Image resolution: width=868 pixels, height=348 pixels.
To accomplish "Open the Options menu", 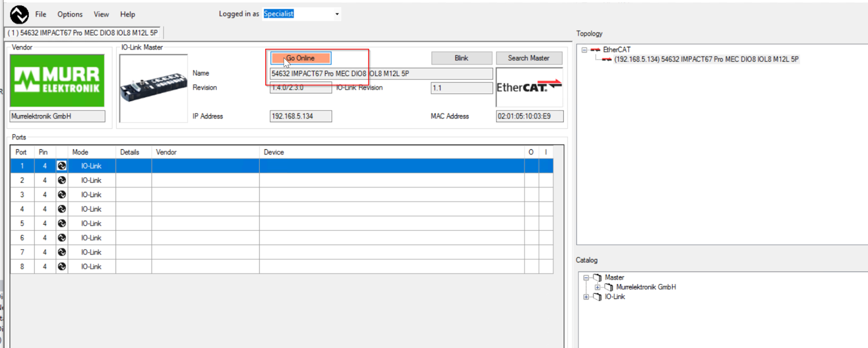I will (70, 14).
